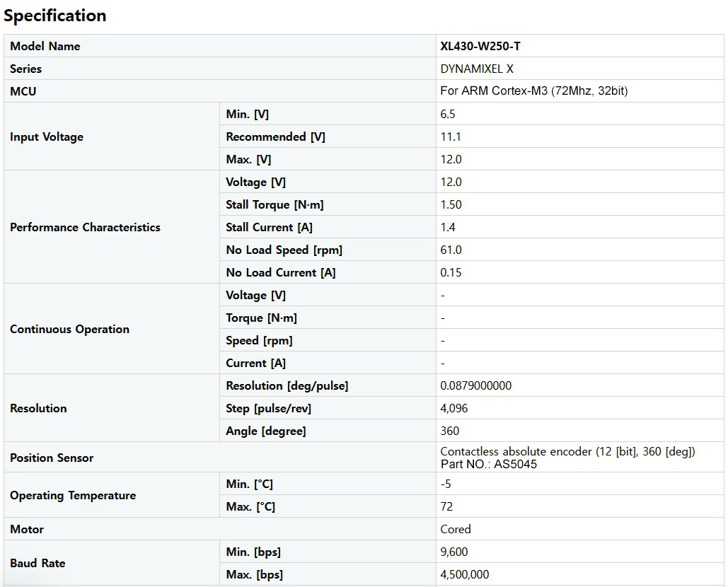The width and height of the screenshot is (728, 587).
Task: Click the ARM Cortex-M3 MCU value
Action: (x=533, y=91)
